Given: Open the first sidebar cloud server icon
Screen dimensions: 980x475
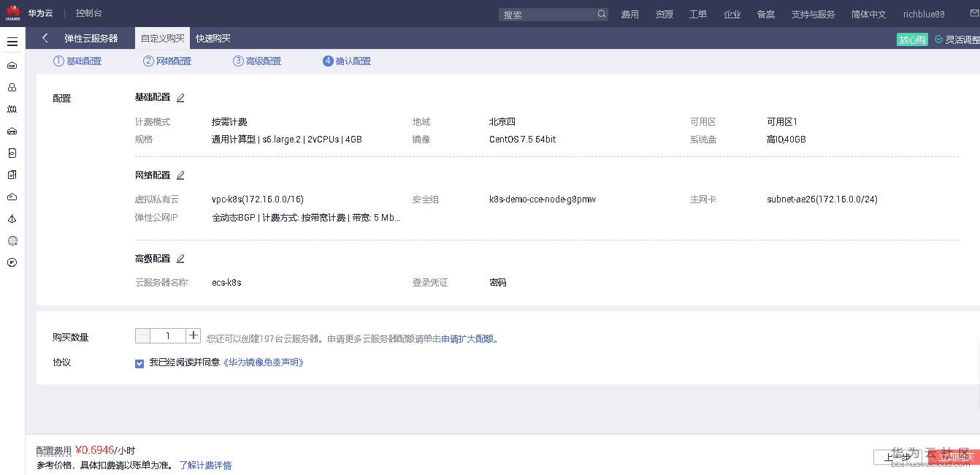Looking at the screenshot, I should point(12,65).
